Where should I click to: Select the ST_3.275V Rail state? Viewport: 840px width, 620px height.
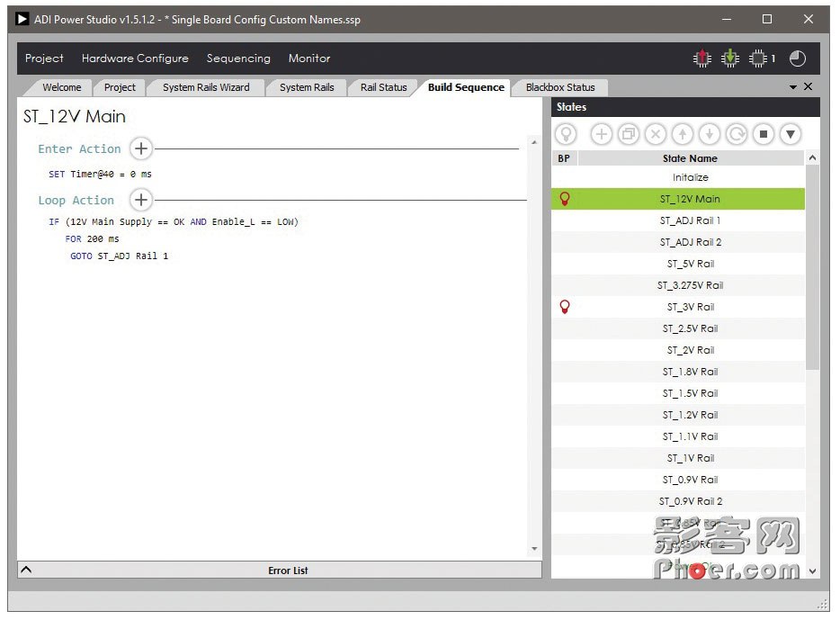[691, 285]
